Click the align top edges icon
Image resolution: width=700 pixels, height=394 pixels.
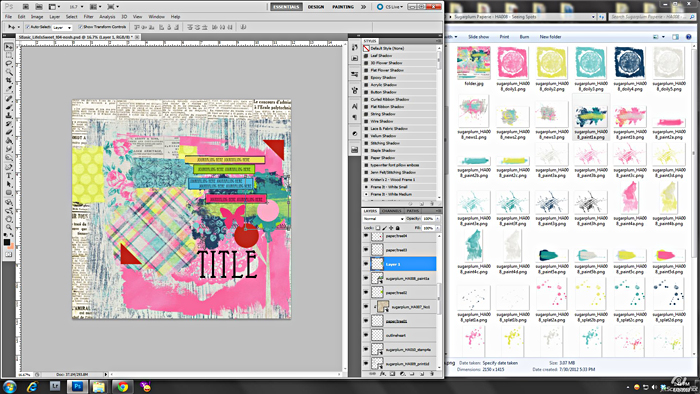(138, 27)
